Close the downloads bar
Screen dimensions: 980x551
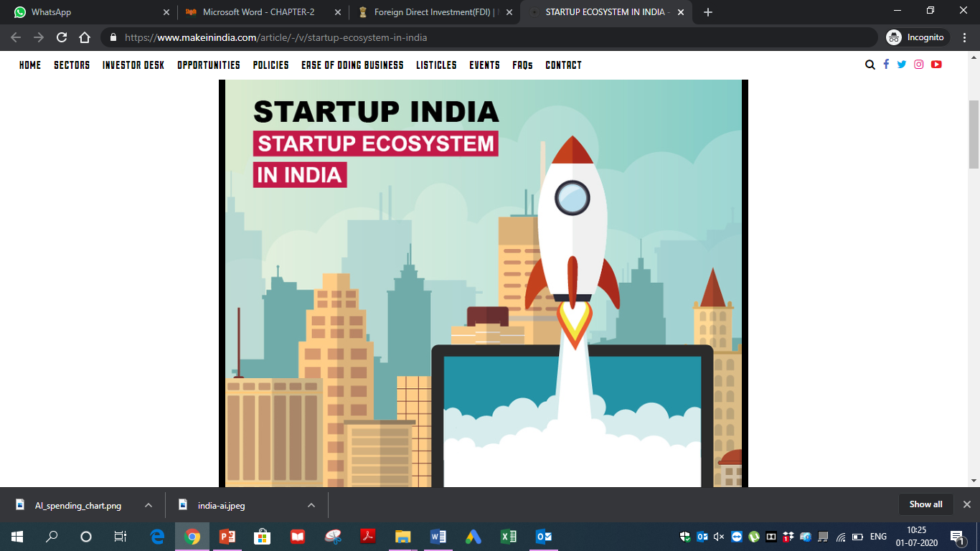click(x=966, y=504)
